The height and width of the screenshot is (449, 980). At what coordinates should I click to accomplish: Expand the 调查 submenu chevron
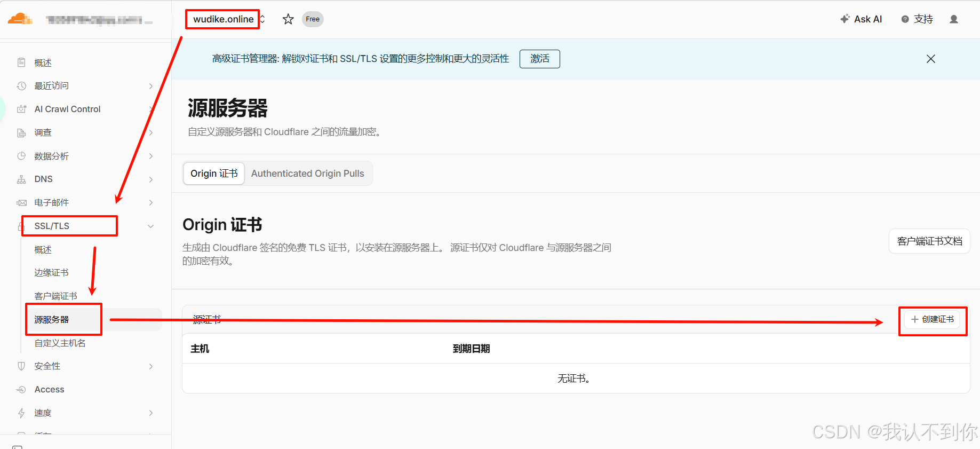[151, 132]
